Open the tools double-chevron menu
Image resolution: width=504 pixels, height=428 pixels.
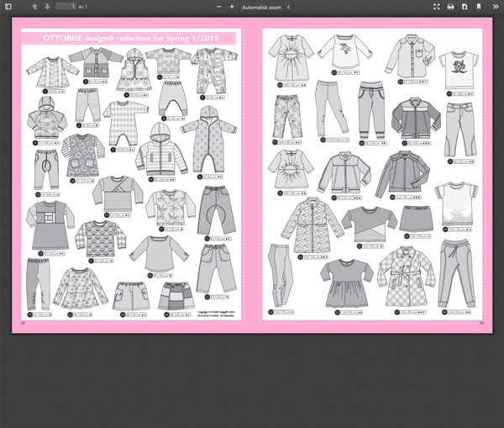pyautogui.click(x=496, y=7)
